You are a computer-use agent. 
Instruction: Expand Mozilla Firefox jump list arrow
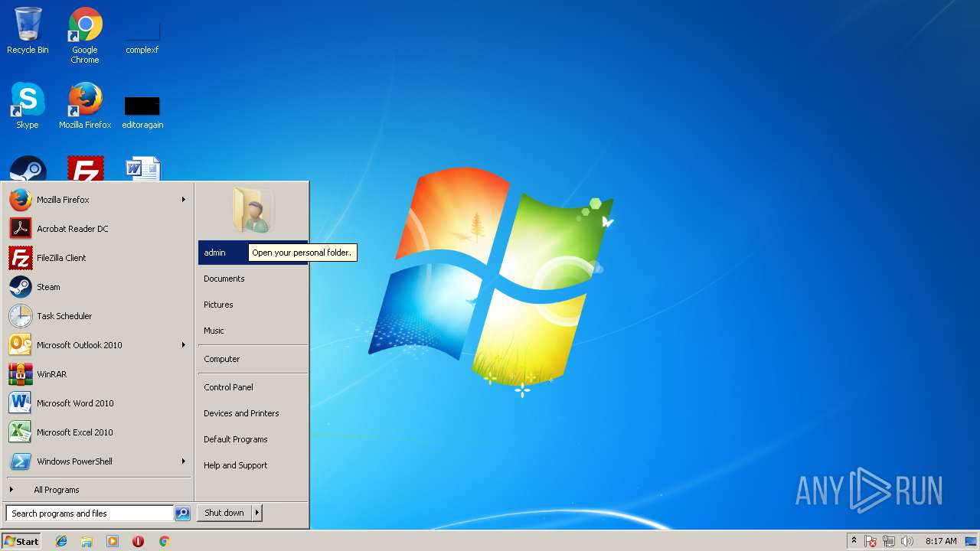[183, 200]
